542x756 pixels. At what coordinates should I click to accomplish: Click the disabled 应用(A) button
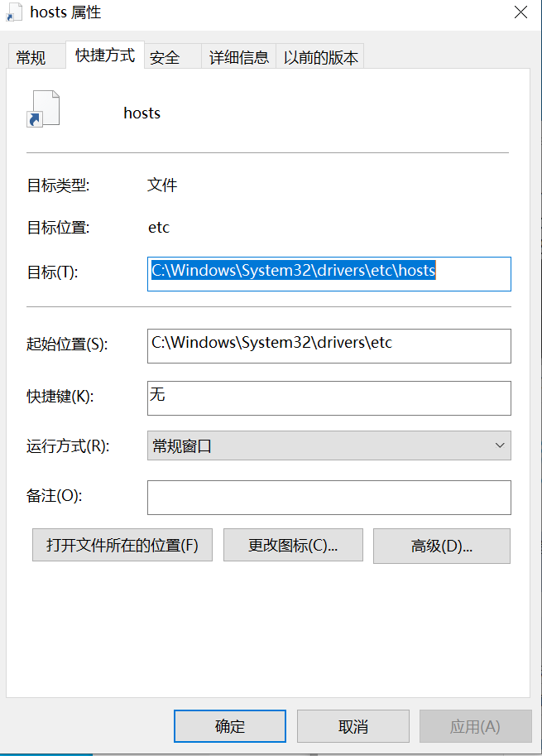click(x=476, y=726)
